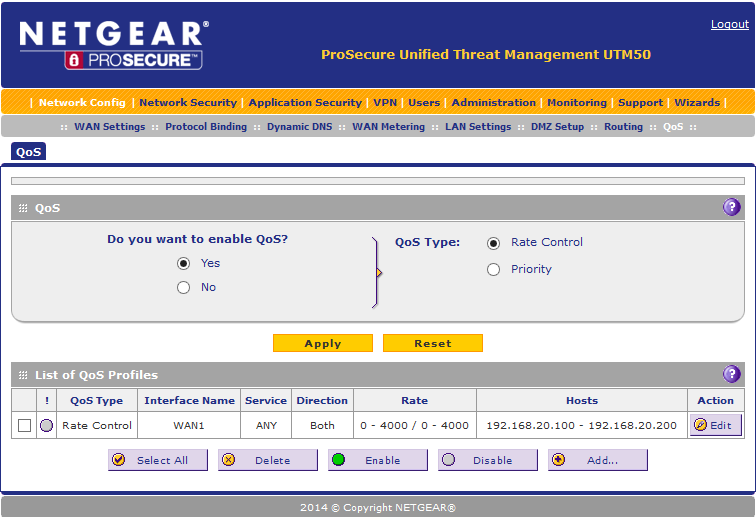Click the Action column header
The height and width of the screenshot is (517, 756).
click(x=716, y=400)
